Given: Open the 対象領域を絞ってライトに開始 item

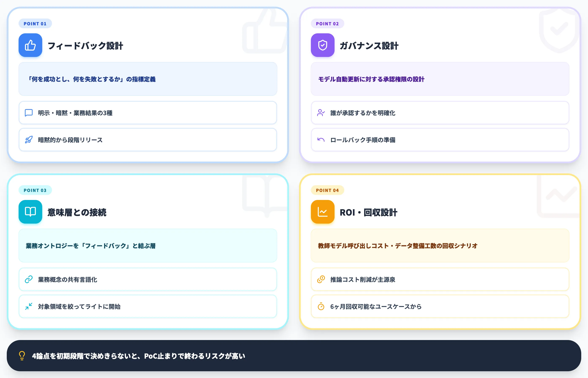Looking at the screenshot, I should coord(148,306).
